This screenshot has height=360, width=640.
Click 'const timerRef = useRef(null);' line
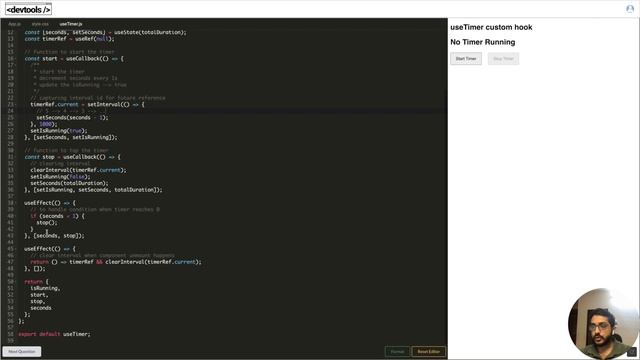69,39
